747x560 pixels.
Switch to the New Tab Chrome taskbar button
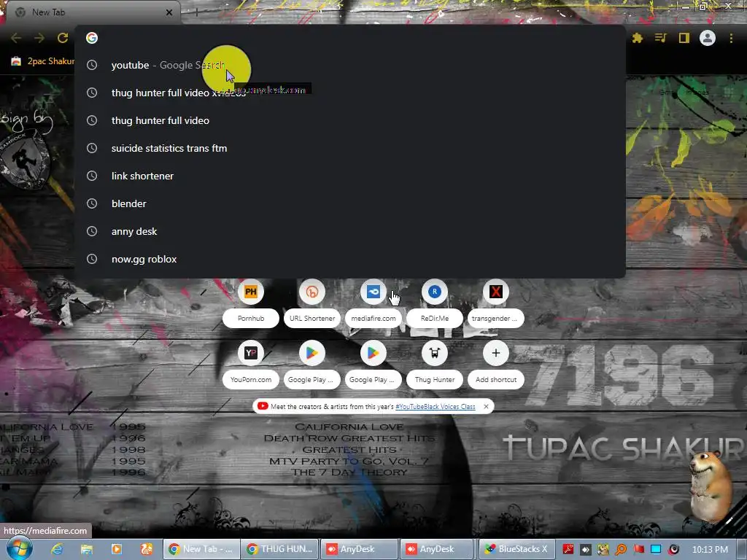click(201, 549)
